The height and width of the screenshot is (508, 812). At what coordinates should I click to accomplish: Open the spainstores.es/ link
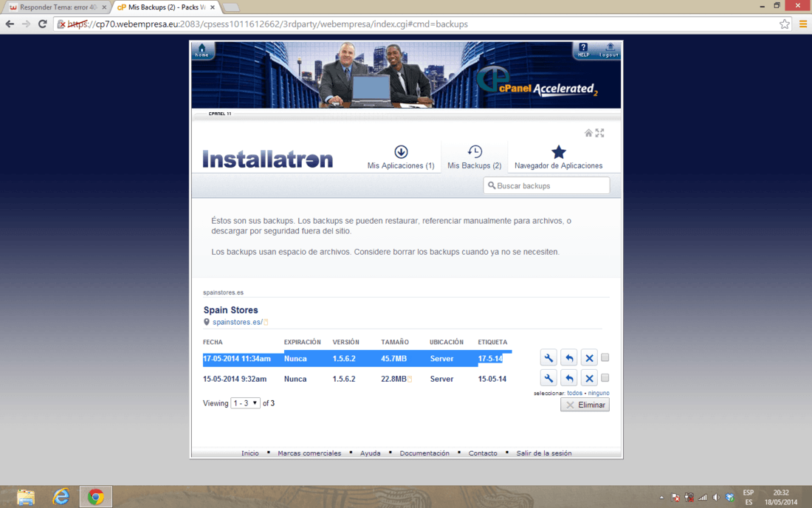tap(237, 322)
